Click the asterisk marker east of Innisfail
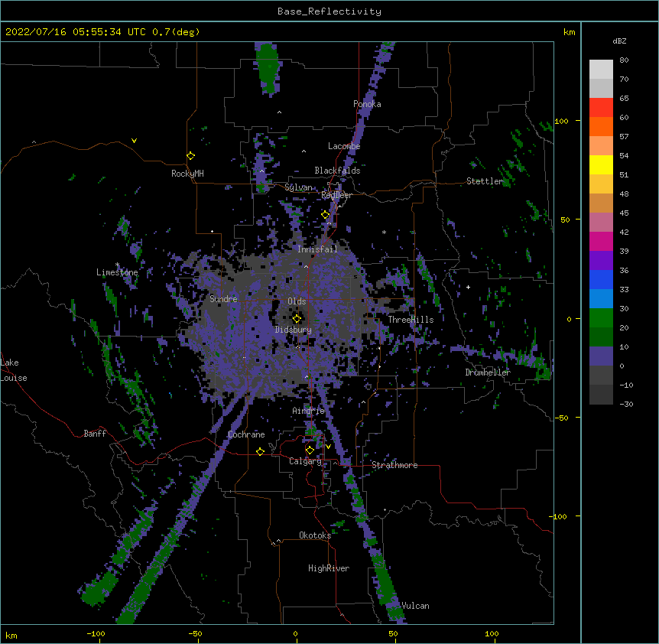Viewport: 659px width, 644px height. coord(384,232)
